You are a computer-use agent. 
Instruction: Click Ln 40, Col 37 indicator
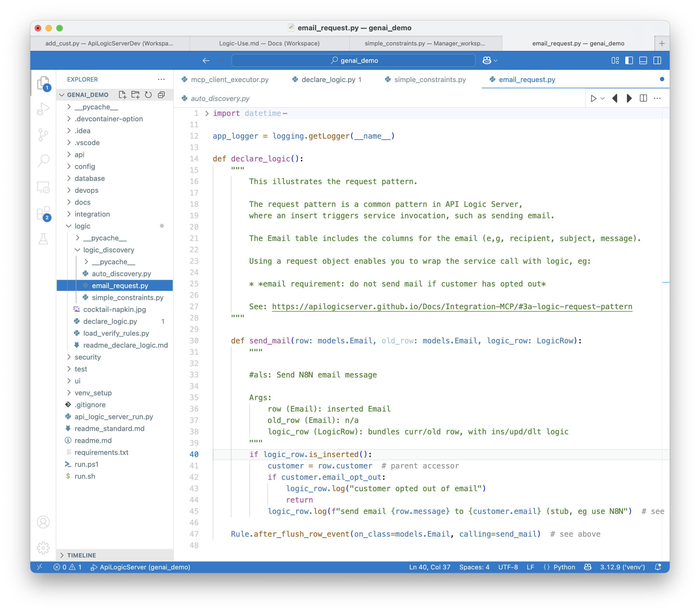(430, 567)
